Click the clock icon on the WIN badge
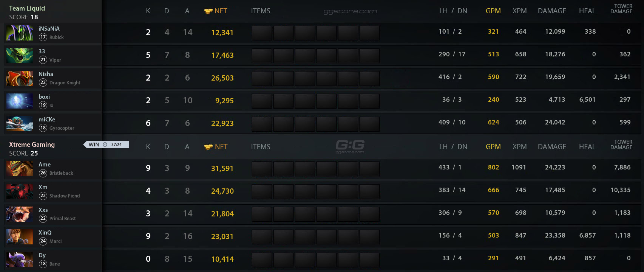 tap(105, 144)
